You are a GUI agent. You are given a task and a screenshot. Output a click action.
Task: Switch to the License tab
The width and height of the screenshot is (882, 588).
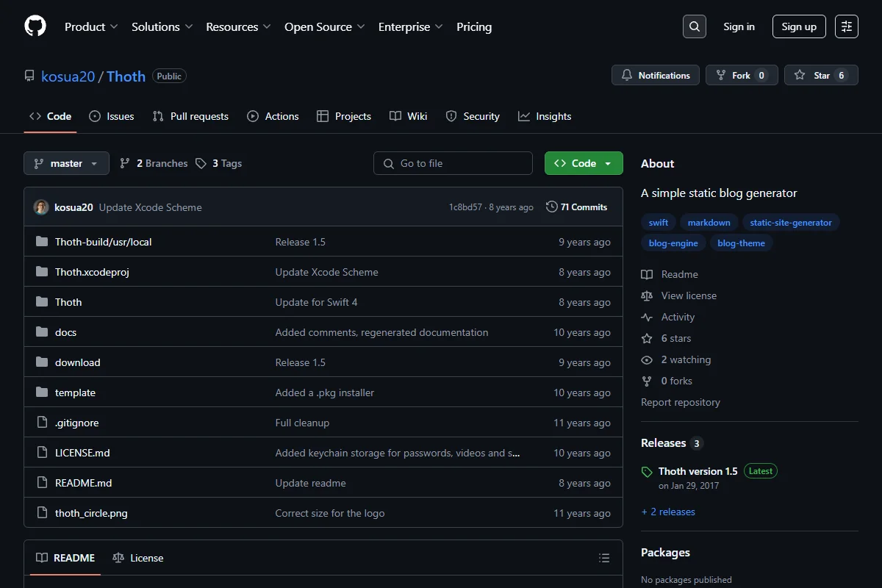(138, 558)
